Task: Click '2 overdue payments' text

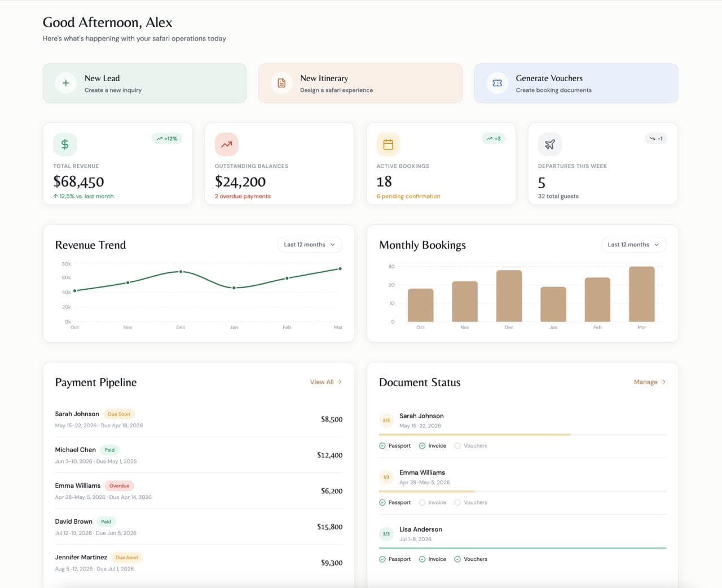Action: pos(243,196)
